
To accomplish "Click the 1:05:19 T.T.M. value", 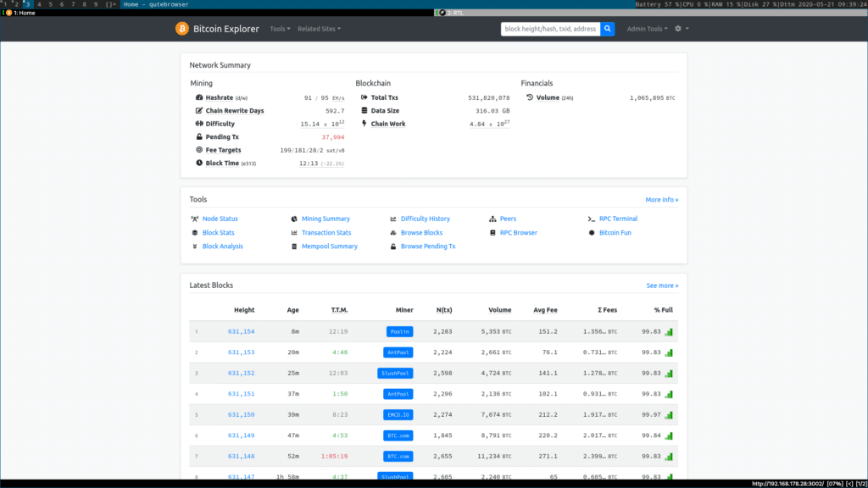I will coord(334,457).
